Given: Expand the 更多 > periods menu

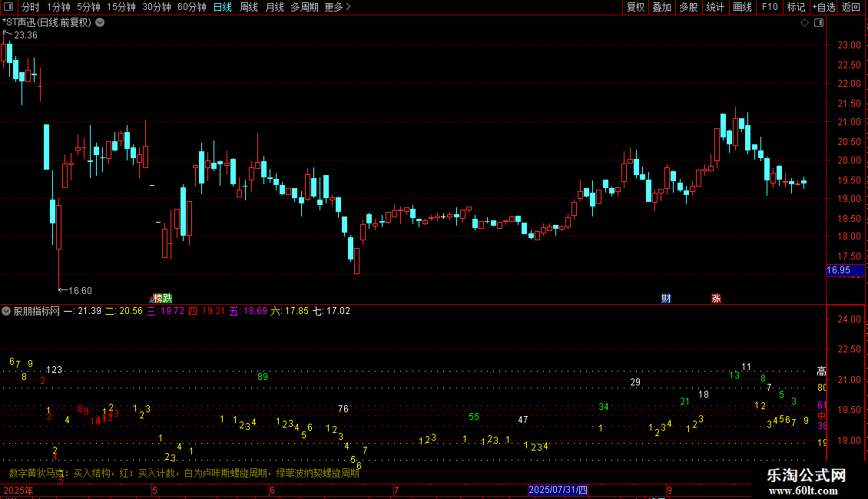Looking at the screenshot, I should coord(338,7).
